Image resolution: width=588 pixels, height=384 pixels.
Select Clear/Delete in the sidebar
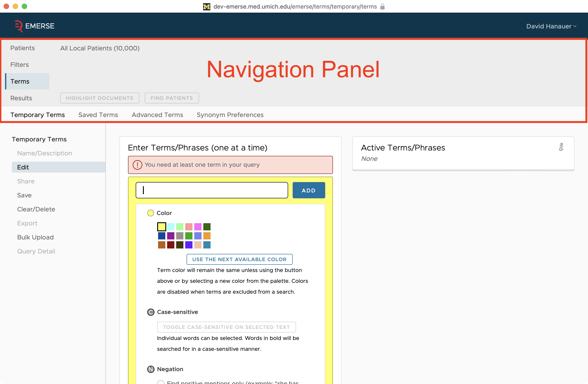[36, 209]
